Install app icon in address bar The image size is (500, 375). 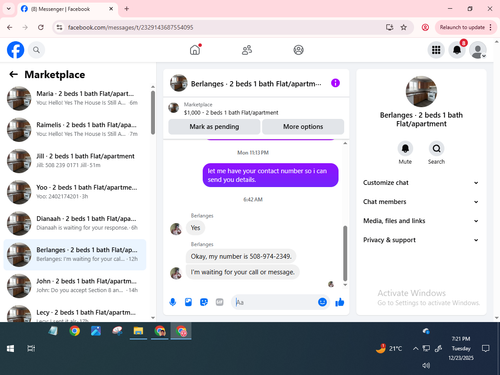[x=389, y=27]
